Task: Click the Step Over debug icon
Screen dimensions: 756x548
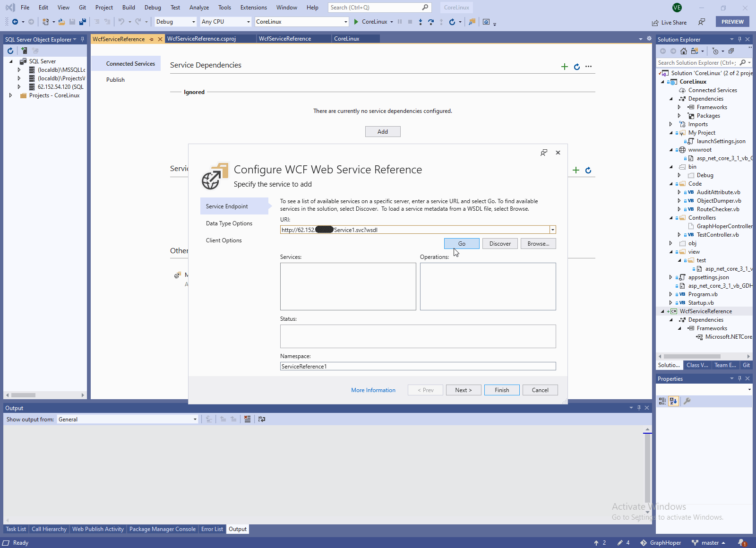Action: pyautogui.click(x=431, y=22)
